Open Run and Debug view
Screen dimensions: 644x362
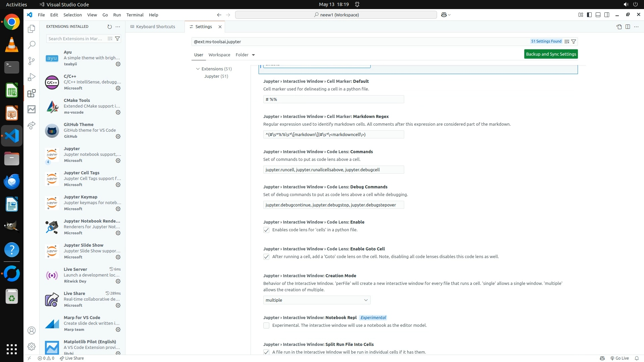[32, 77]
